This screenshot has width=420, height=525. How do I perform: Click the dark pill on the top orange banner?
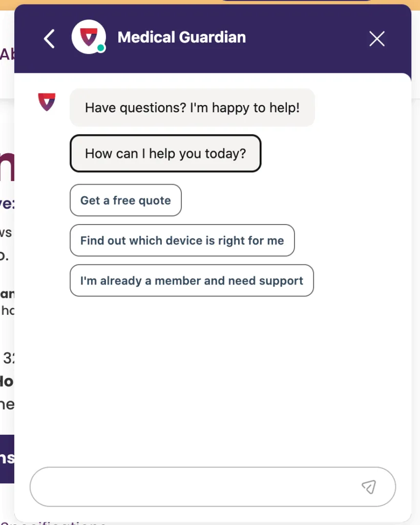[296, 1]
